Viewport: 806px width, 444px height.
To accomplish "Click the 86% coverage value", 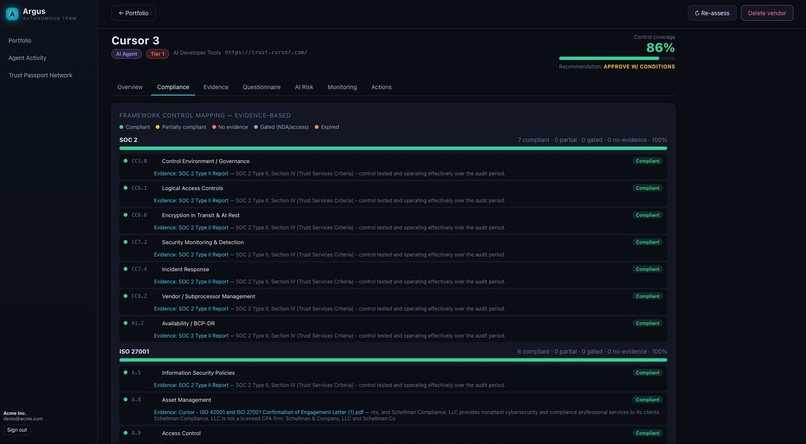I will (660, 48).
